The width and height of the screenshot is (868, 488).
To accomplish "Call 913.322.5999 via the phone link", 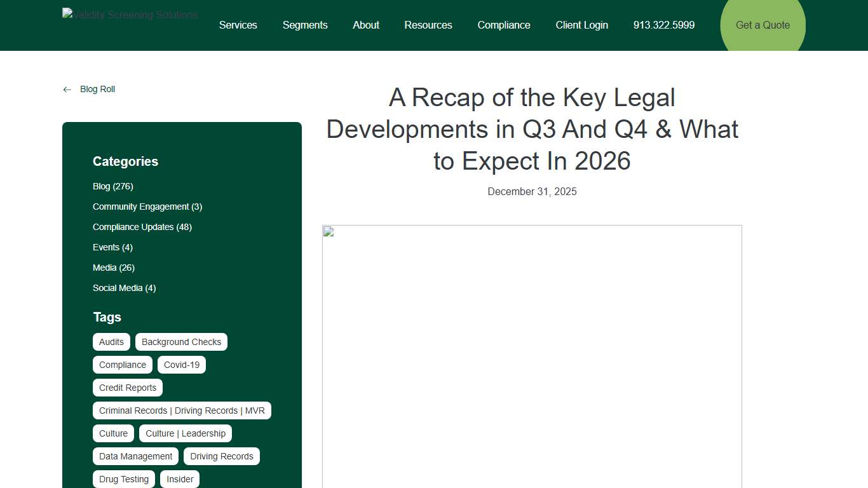I will (663, 25).
